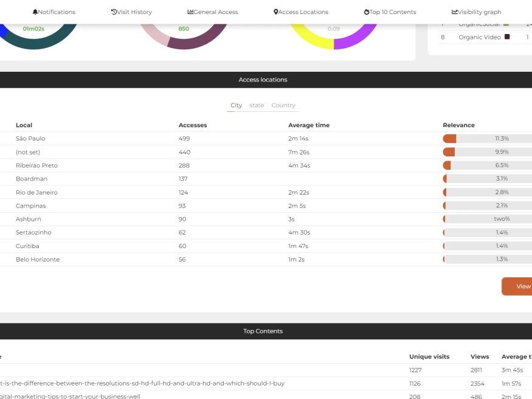The width and height of the screenshot is (532, 399).
Task: Click the Access Locations map pin icon
Action: click(275, 11)
